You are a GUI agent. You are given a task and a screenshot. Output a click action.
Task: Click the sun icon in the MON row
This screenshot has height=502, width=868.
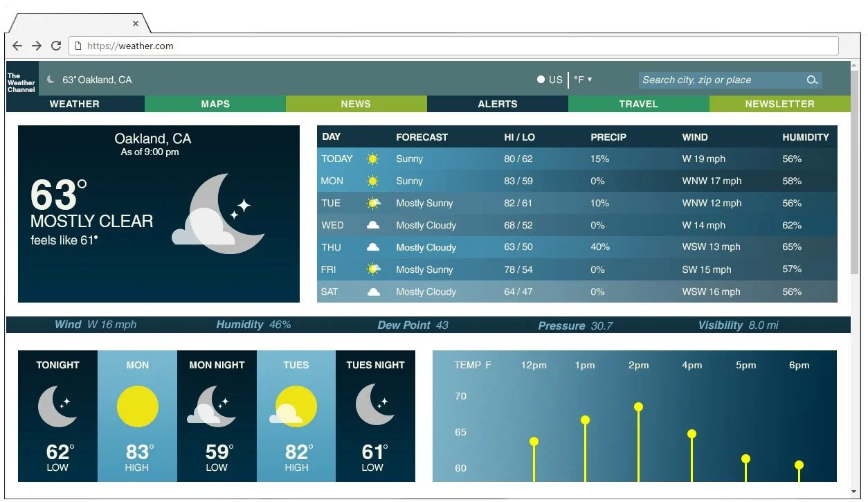click(x=372, y=181)
